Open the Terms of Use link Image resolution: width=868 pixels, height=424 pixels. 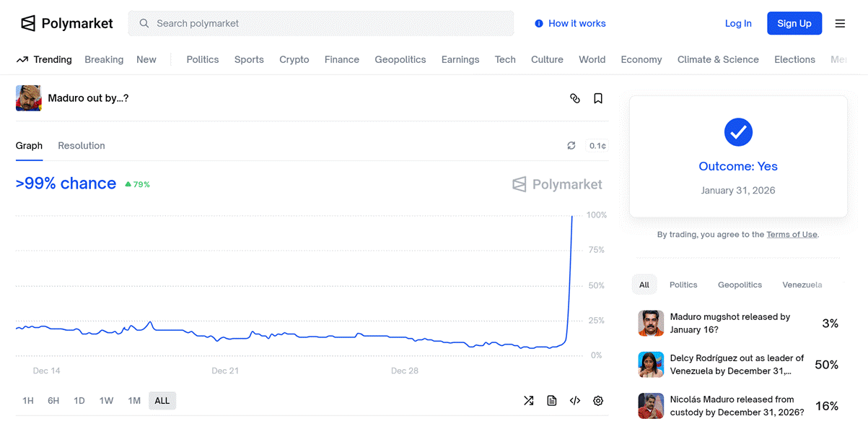[792, 235]
